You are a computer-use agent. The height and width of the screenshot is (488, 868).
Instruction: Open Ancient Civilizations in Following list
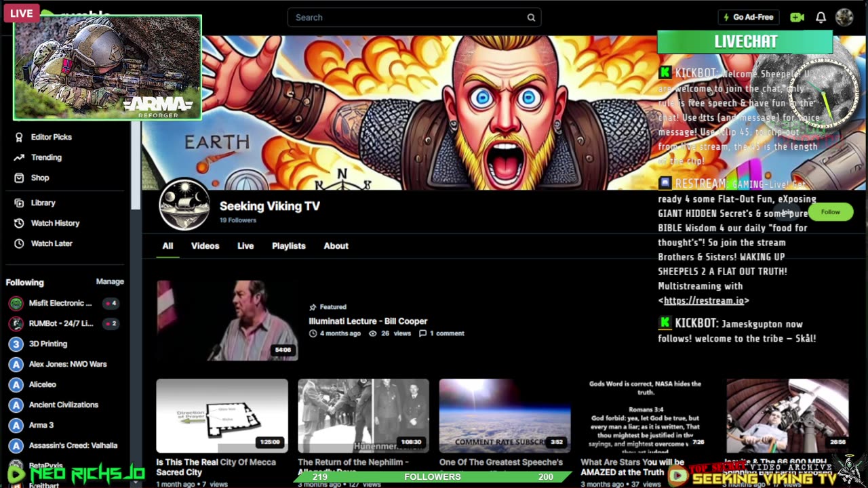64,405
